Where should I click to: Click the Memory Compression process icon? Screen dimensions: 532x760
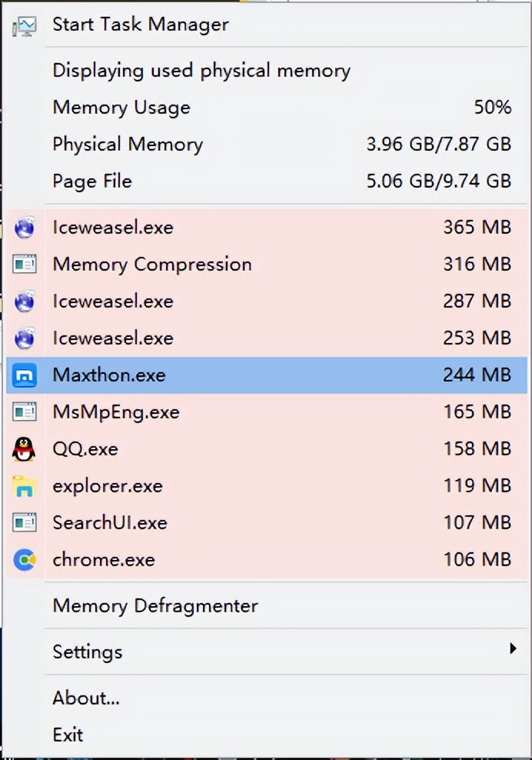25,265
